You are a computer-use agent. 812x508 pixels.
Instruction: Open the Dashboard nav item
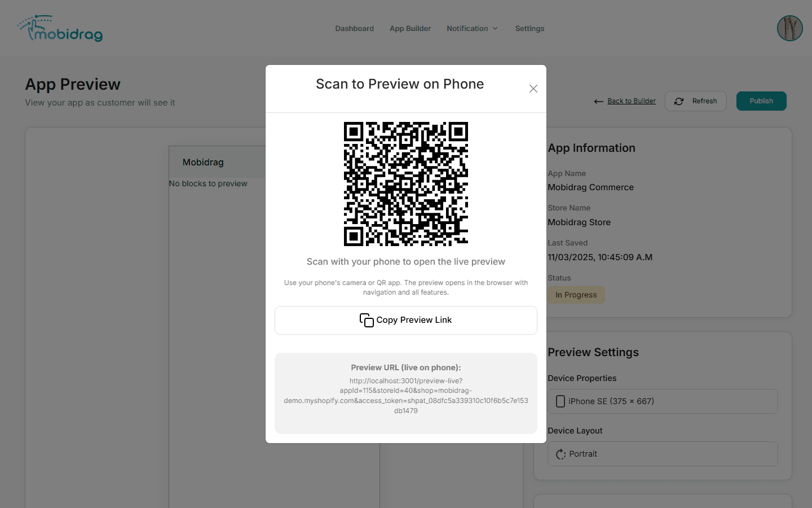pyautogui.click(x=354, y=29)
